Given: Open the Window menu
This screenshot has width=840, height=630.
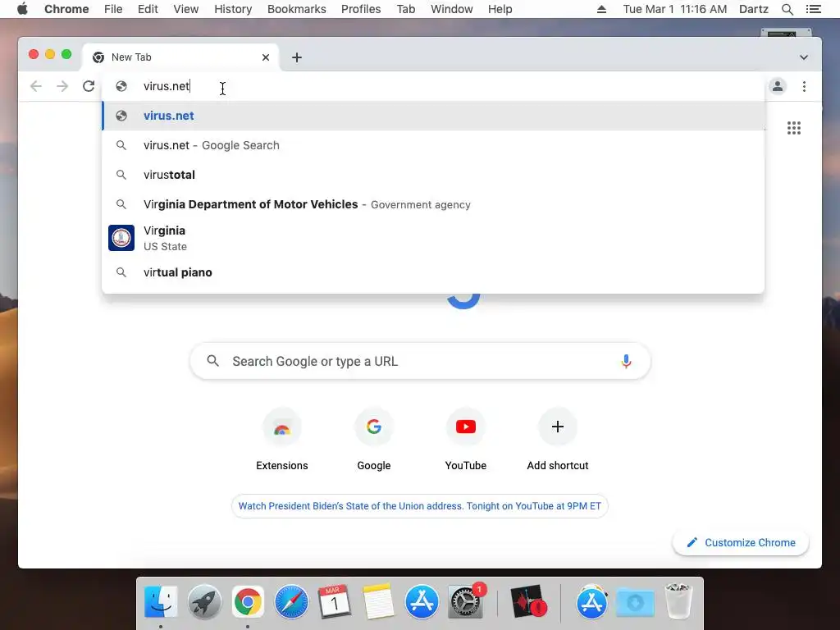Looking at the screenshot, I should coord(452,9).
